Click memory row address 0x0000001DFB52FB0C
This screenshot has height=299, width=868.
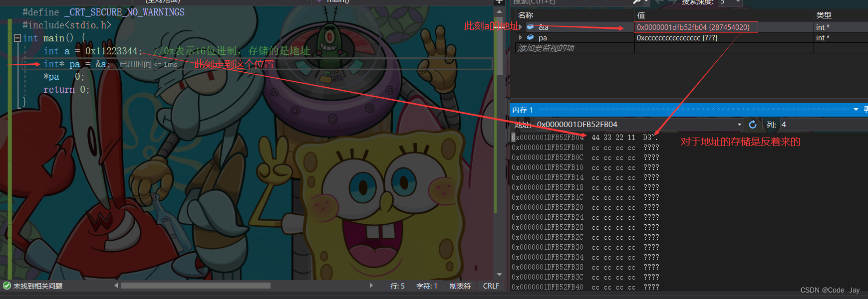pyautogui.click(x=548, y=157)
